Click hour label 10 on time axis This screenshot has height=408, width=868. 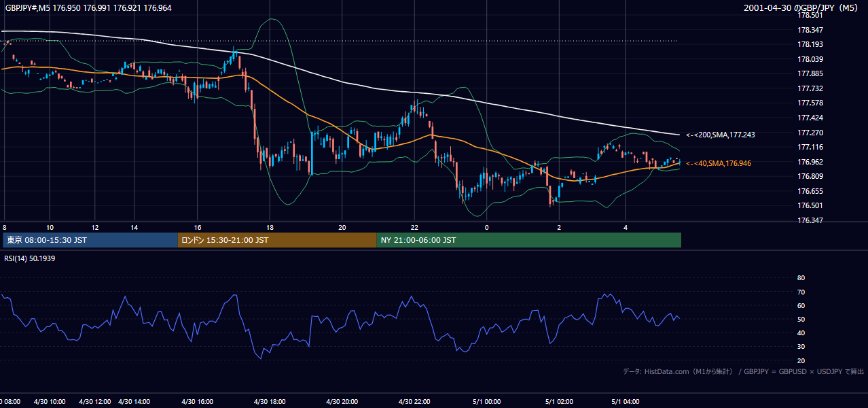point(50,227)
